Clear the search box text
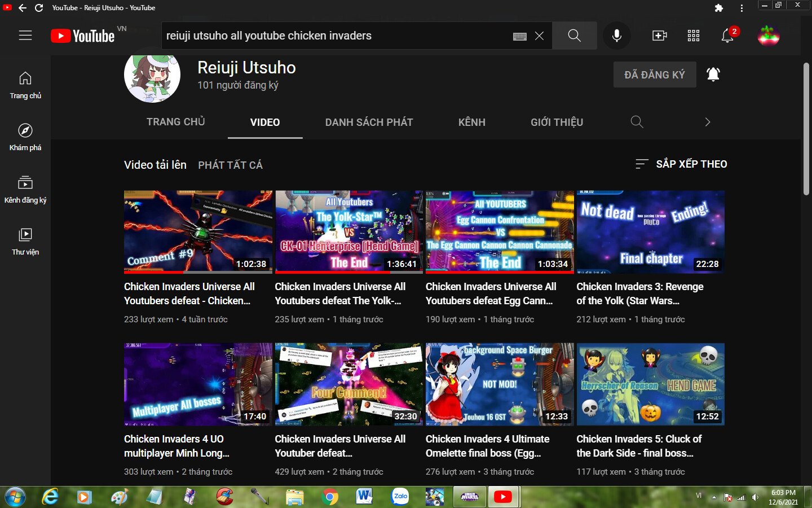This screenshot has width=812, height=508. click(x=540, y=36)
